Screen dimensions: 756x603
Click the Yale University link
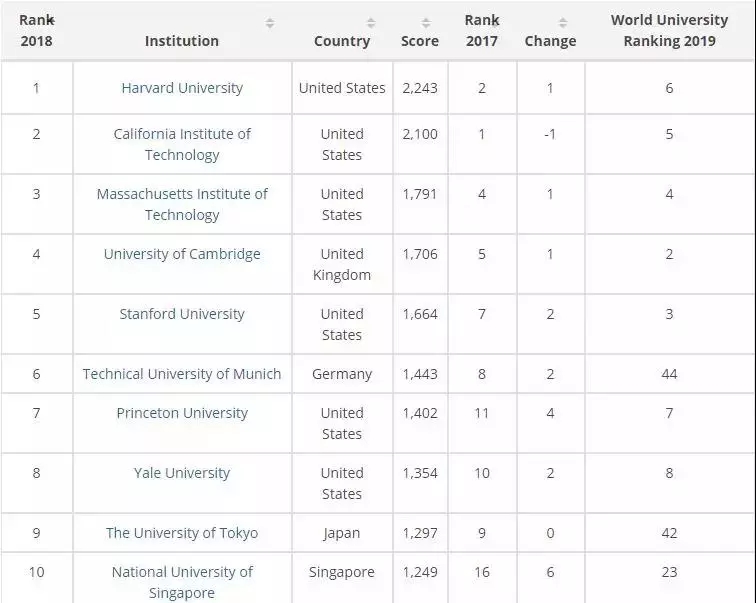tap(182, 473)
